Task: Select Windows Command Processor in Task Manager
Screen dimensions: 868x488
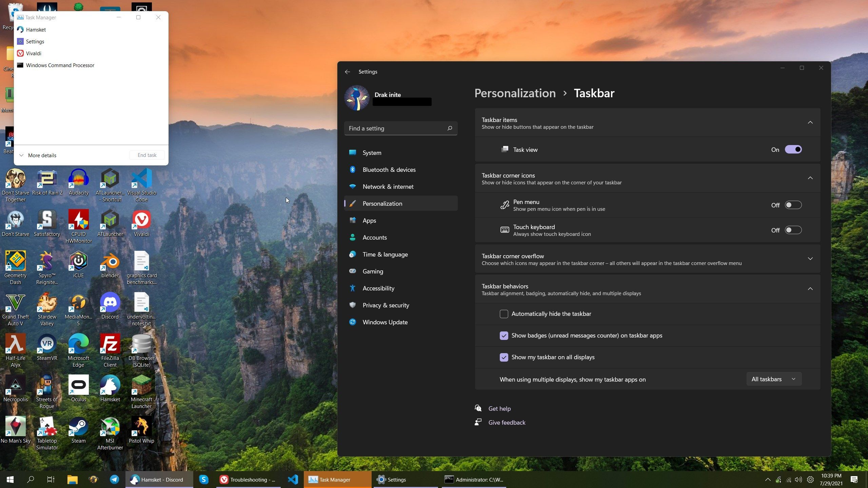Action: click(x=91, y=65)
